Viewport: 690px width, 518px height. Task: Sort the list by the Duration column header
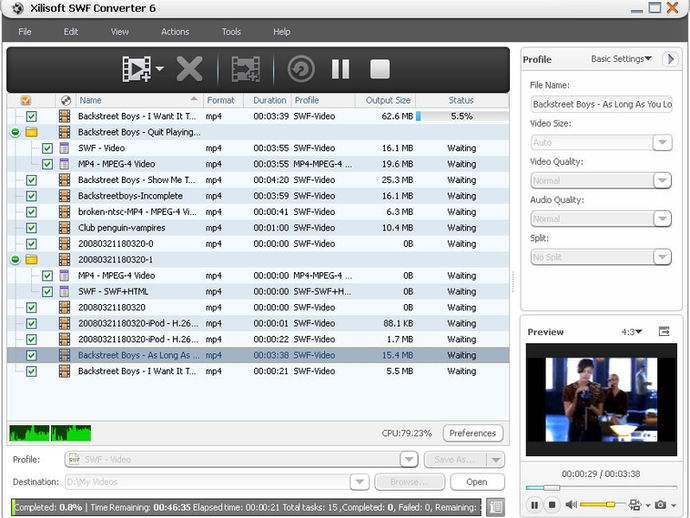coord(269,100)
